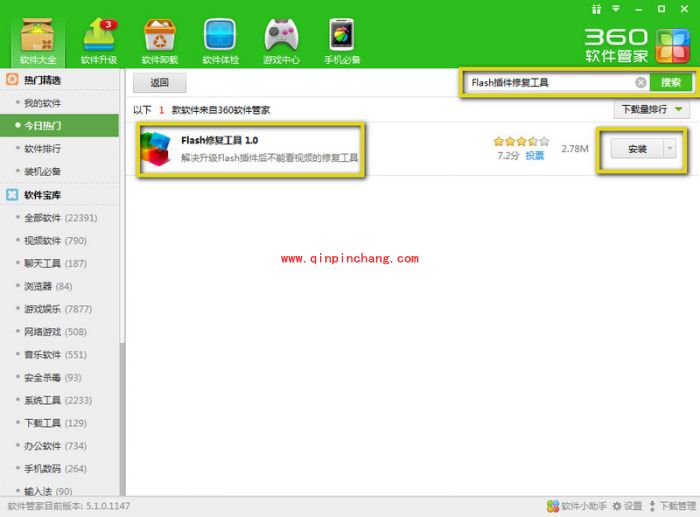Open the dropdown arrow beside 安装
Viewport: 700px width, 517px height.
pyautogui.click(x=670, y=149)
